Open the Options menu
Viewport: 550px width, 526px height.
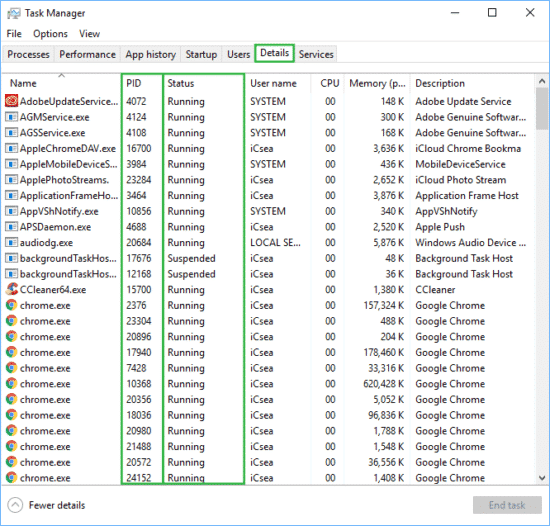50,34
